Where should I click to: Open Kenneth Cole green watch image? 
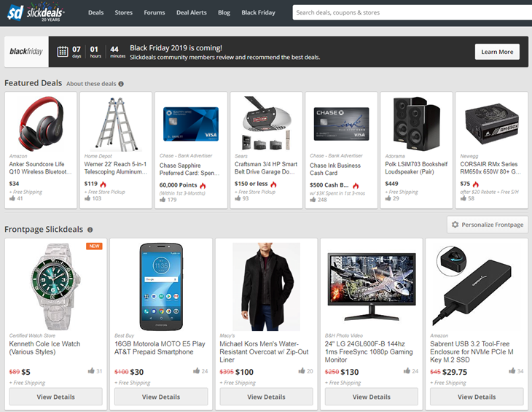[56, 287]
